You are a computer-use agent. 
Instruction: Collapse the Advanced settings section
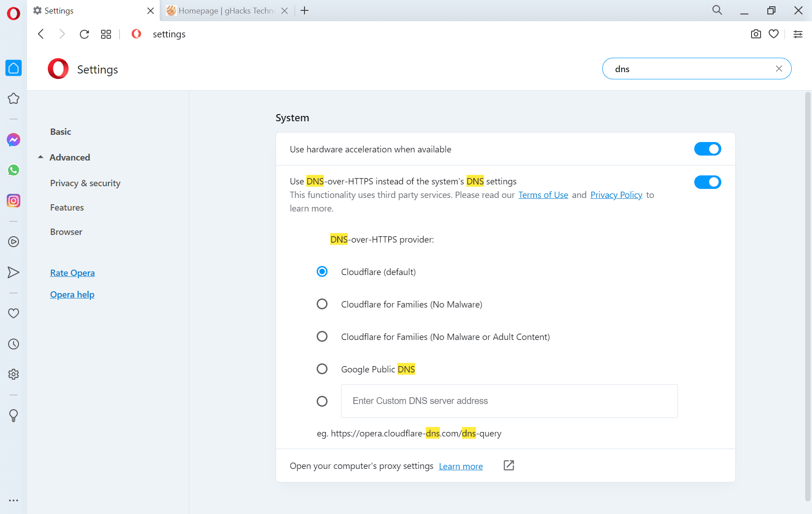coord(41,157)
